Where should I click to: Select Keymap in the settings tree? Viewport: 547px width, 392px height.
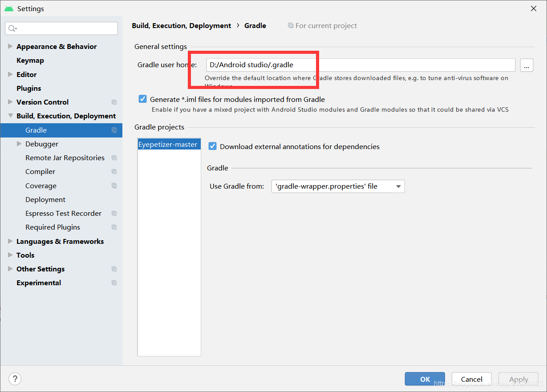tap(30, 60)
